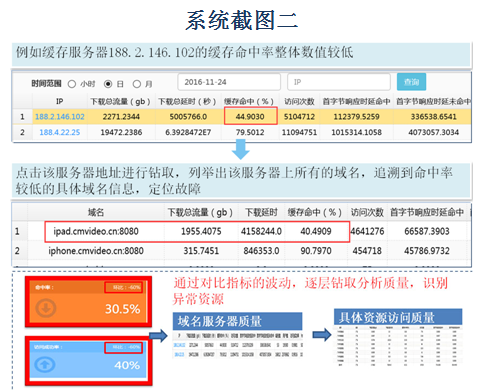Click the download arrow icon on orange 命中率 card
This screenshot has height=390, width=485.
click(46, 308)
